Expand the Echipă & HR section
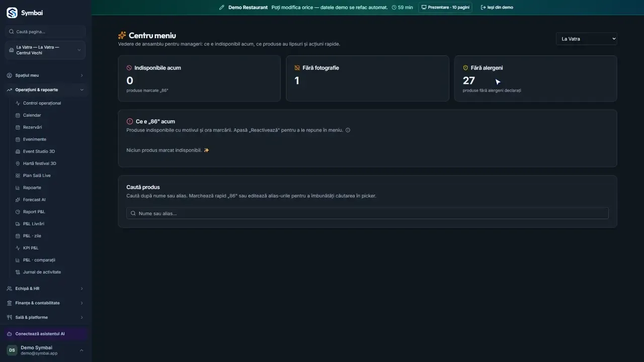The width and height of the screenshot is (644, 362). [45, 289]
